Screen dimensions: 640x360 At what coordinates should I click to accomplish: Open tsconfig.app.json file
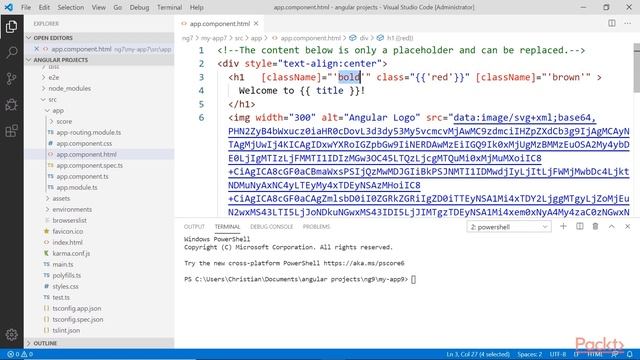[x=77, y=308]
